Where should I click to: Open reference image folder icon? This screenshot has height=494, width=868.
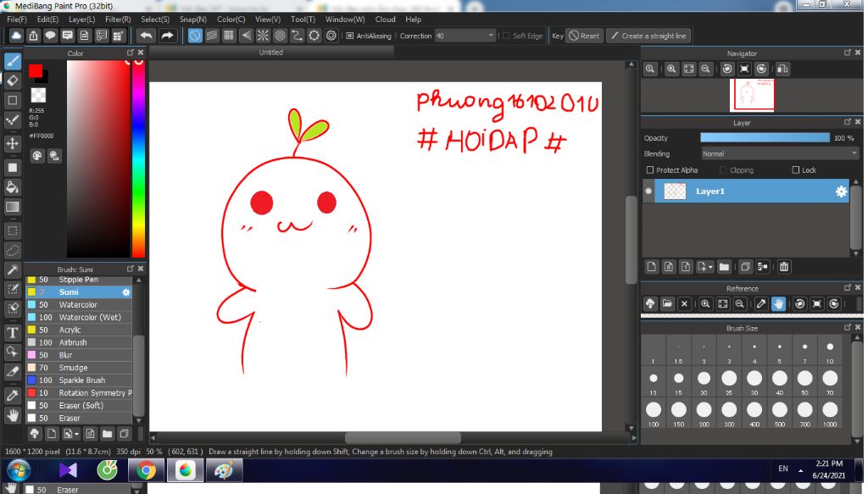click(x=667, y=303)
